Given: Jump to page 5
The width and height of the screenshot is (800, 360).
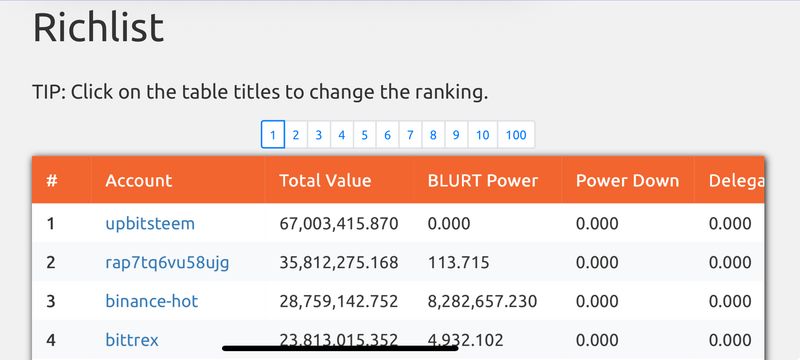Looking at the screenshot, I should point(365,135).
